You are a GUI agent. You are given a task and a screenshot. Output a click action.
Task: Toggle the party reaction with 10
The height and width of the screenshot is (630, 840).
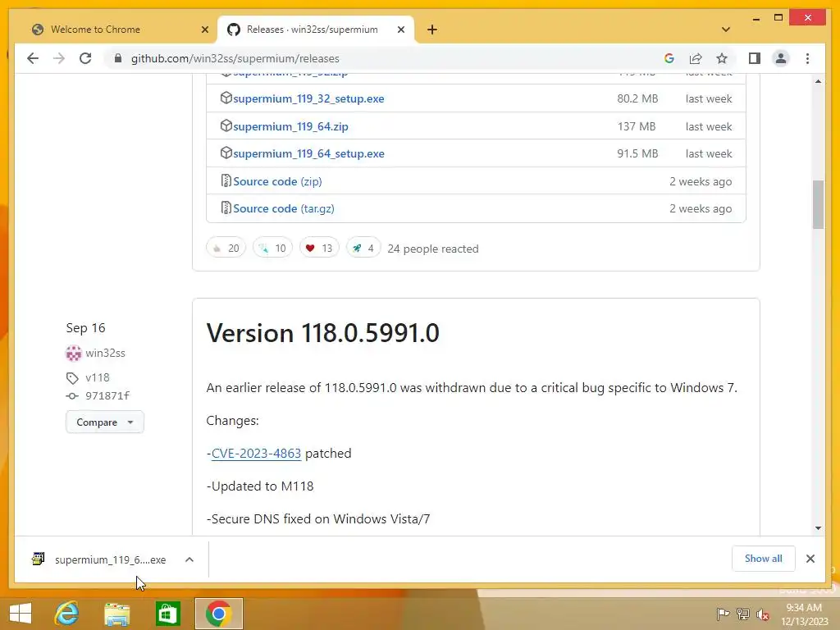tap(272, 248)
